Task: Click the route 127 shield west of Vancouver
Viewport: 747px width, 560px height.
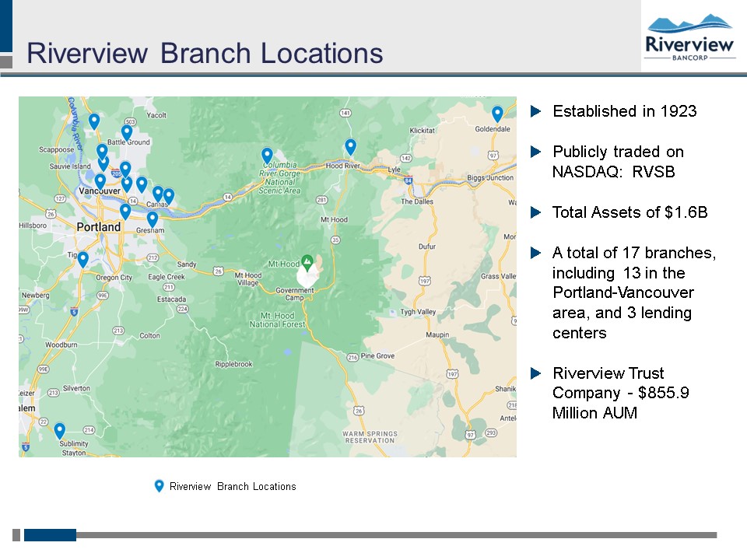Action: [x=60, y=198]
